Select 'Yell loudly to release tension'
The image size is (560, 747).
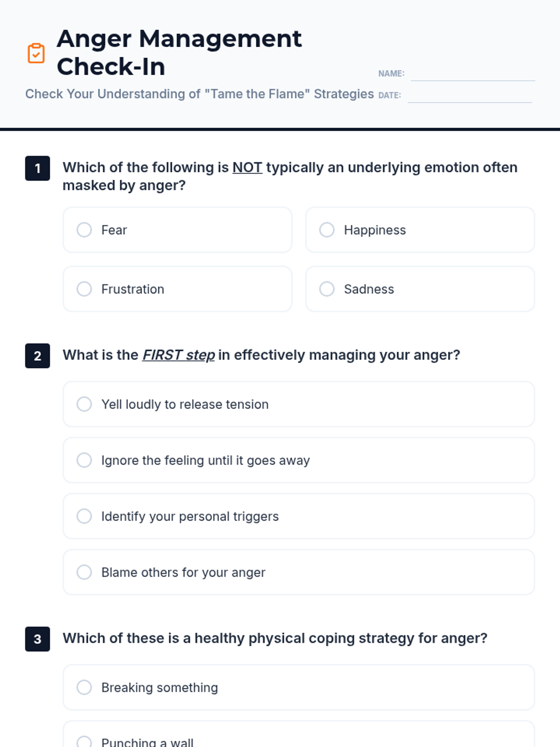(x=84, y=404)
